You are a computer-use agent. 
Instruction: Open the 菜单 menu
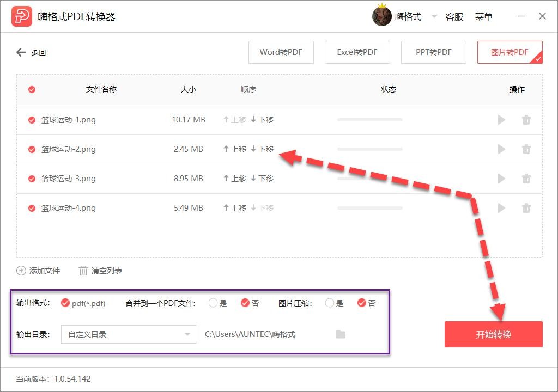coord(484,17)
